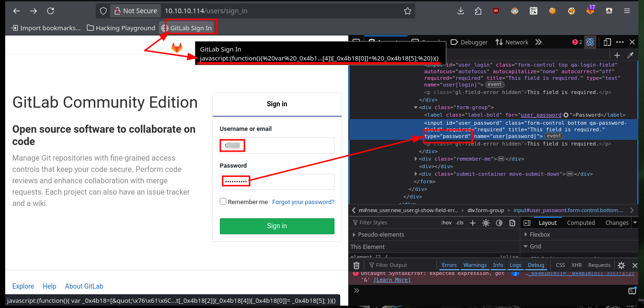Screen dimensions: 644x308
Task: Create a new node in the Inspector
Action: (617, 55)
